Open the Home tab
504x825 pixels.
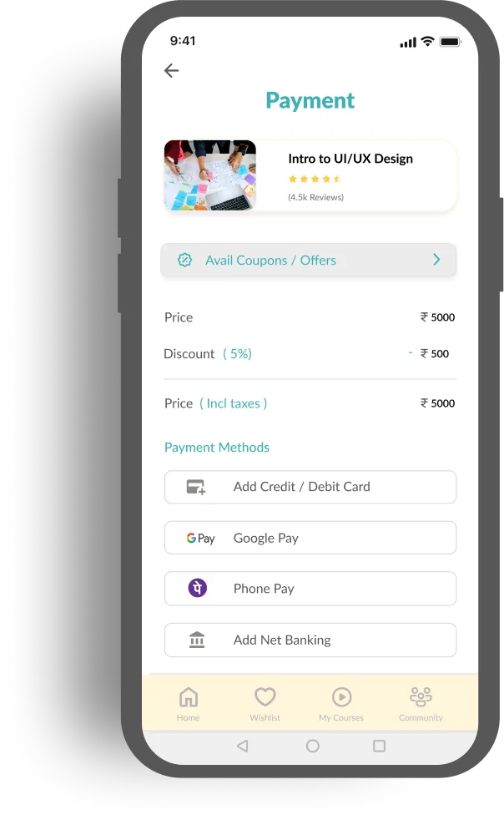(x=188, y=704)
